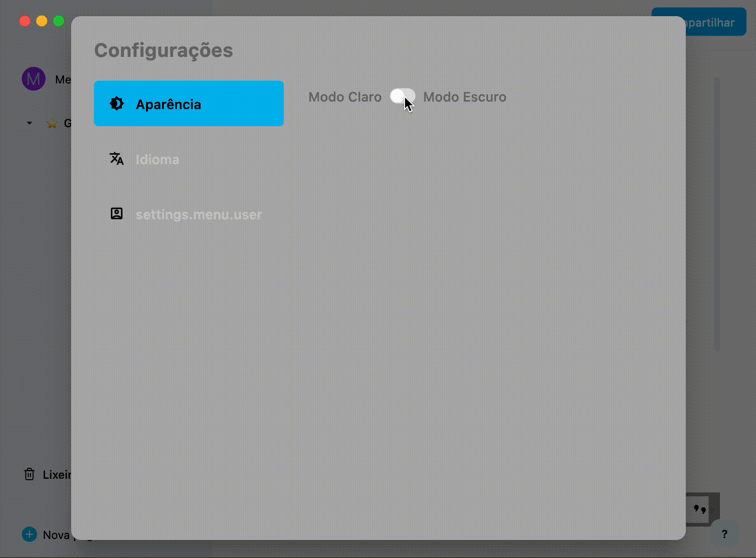The width and height of the screenshot is (756, 558).
Task: Click the Compartilhar button
Action: 716,22
